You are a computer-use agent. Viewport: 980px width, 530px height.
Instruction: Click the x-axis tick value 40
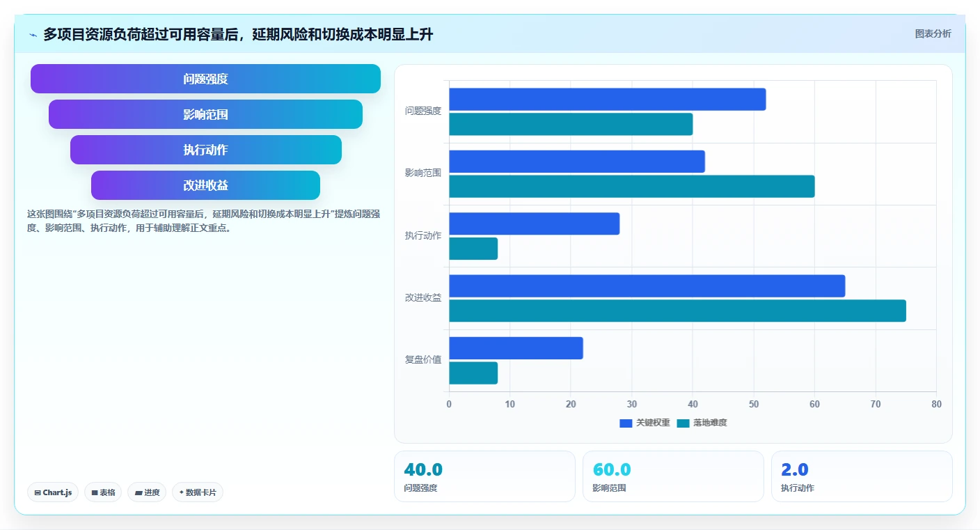[x=693, y=404]
